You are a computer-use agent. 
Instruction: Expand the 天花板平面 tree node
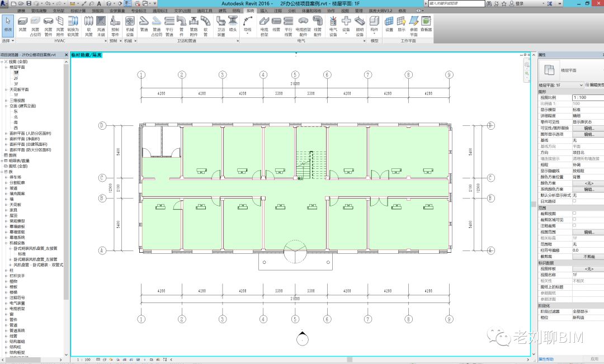click(x=6, y=90)
